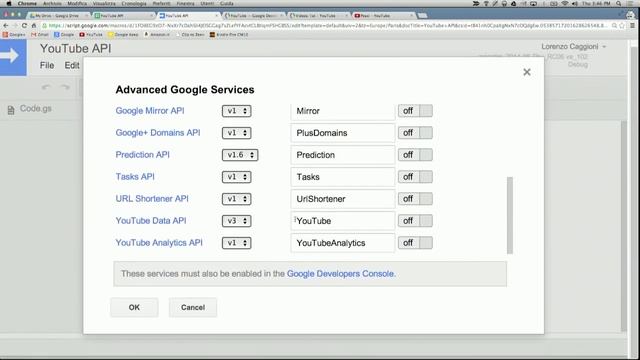
Task: Reload the page with the refresh icon
Action: [x=24, y=25]
